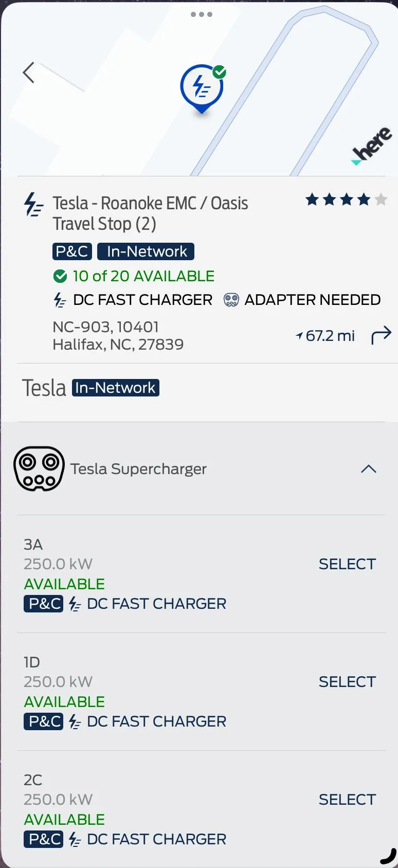Image resolution: width=398 pixels, height=868 pixels.
Task: Tap the station's lightning bolt icon
Action: [34, 205]
